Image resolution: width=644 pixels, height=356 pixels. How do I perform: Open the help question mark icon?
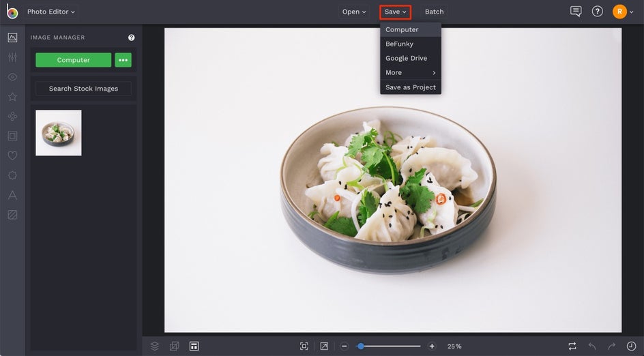[597, 12]
